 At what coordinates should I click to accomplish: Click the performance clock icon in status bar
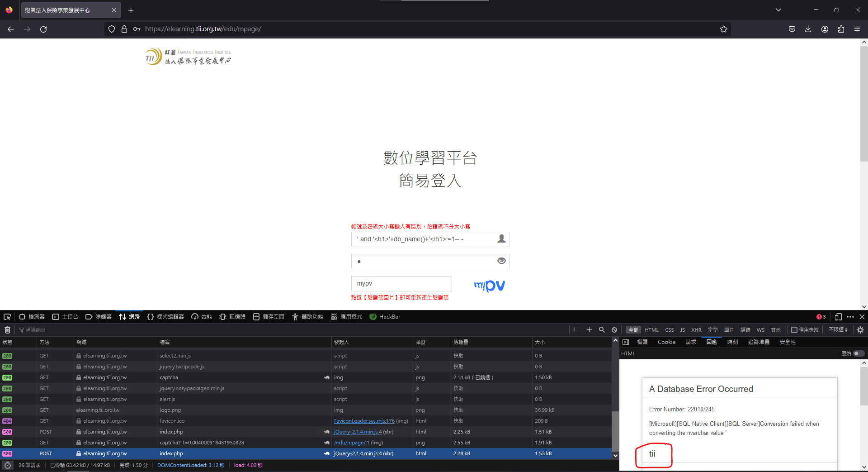click(x=7, y=465)
